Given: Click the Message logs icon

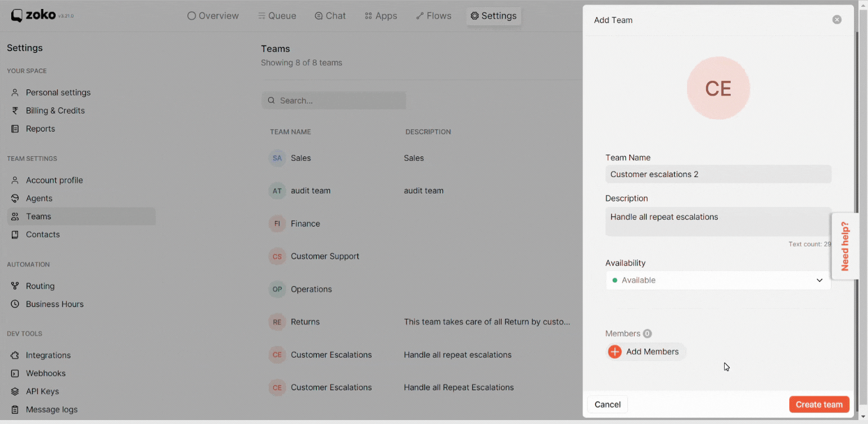Looking at the screenshot, I should click(x=15, y=409).
